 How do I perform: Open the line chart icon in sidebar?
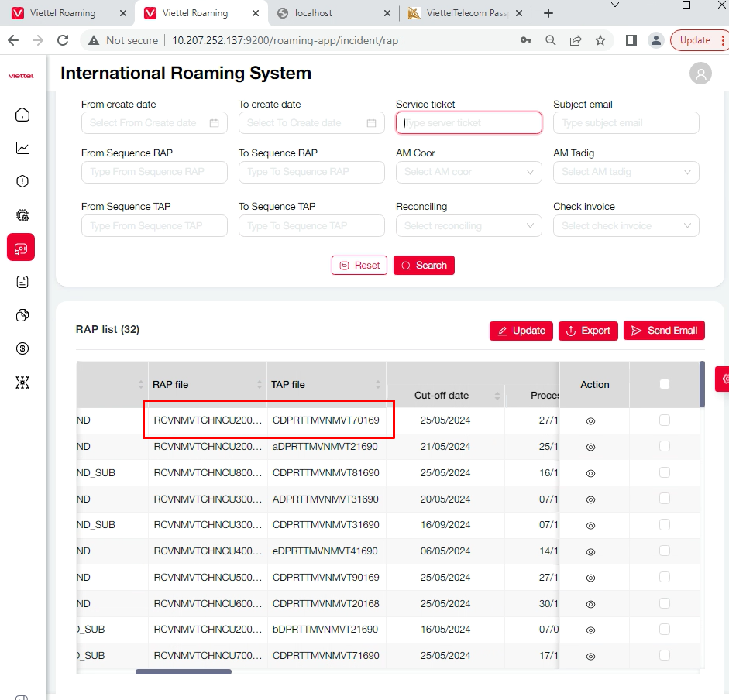tap(22, 148)
